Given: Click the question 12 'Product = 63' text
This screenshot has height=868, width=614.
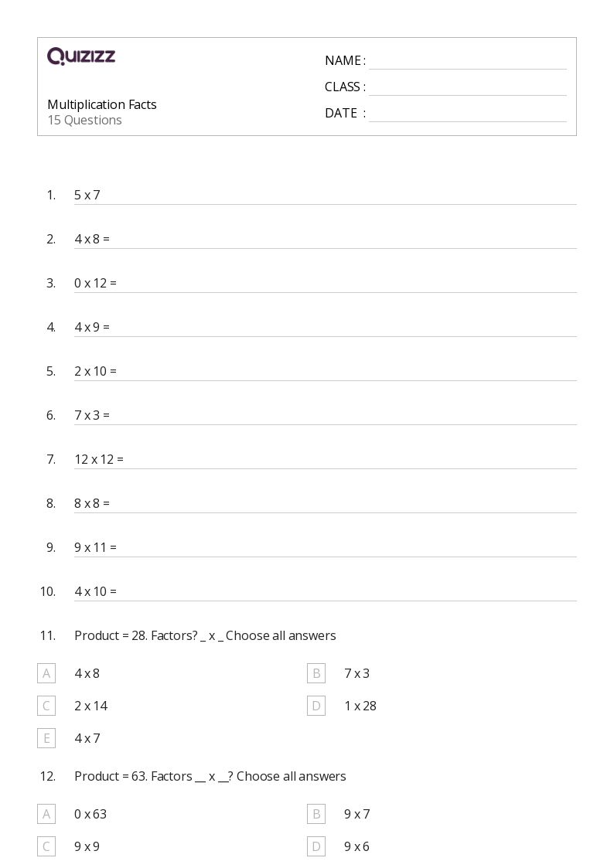Looking at the screenshot, I should click(x=210, y=776).
